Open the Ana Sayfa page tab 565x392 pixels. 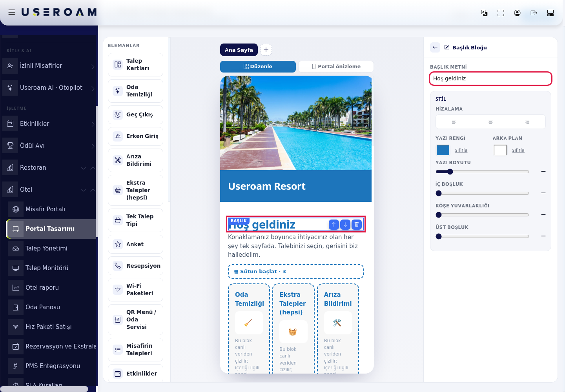[239, 50]
